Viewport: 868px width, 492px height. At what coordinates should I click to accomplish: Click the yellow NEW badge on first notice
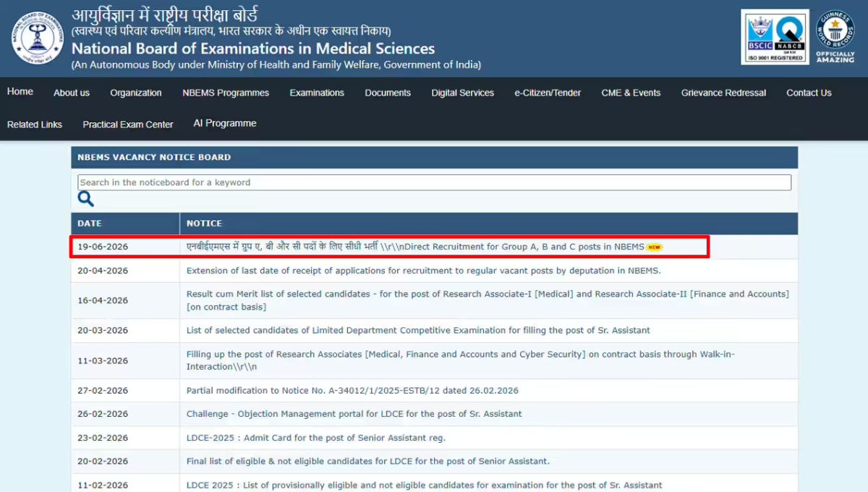point(654,247)
